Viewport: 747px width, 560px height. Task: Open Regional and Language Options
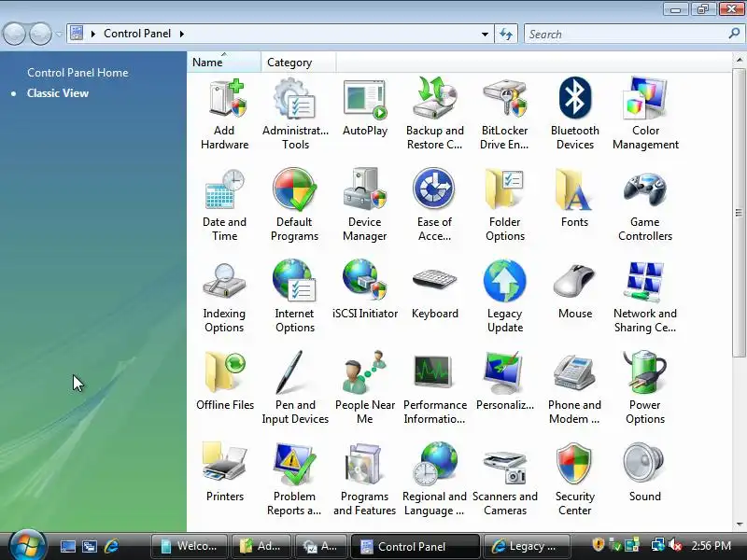click(x=434, y=479)
